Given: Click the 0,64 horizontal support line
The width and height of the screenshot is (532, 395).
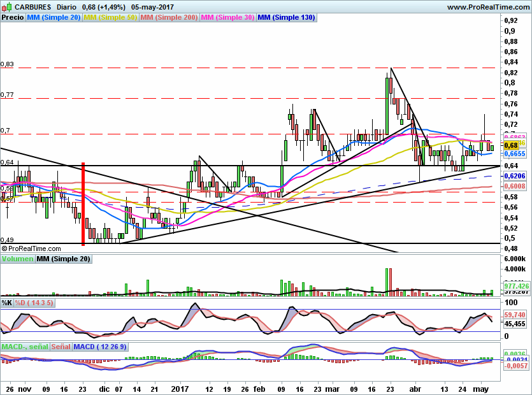Looking at the screenshot, I should [x=250, y=166].
